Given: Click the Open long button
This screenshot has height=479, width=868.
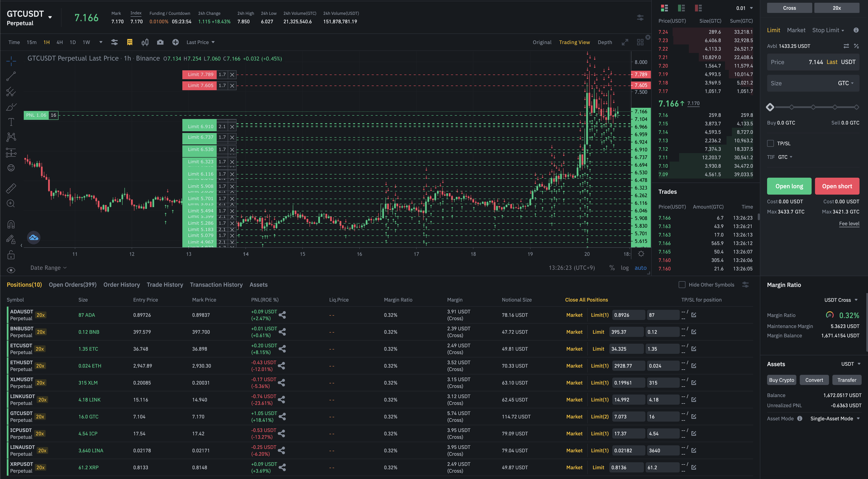Looking at the screenshot, I should point(789,186).
